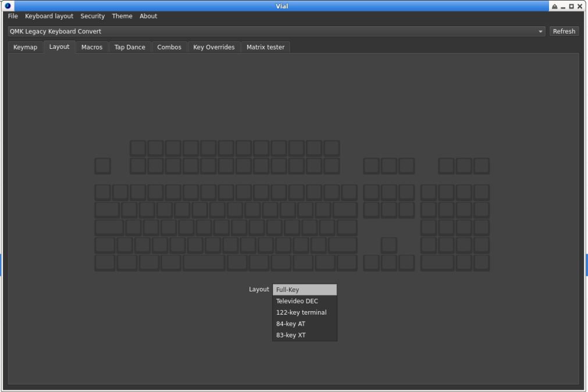Select the 84-key AT layout

pos(304,323)
